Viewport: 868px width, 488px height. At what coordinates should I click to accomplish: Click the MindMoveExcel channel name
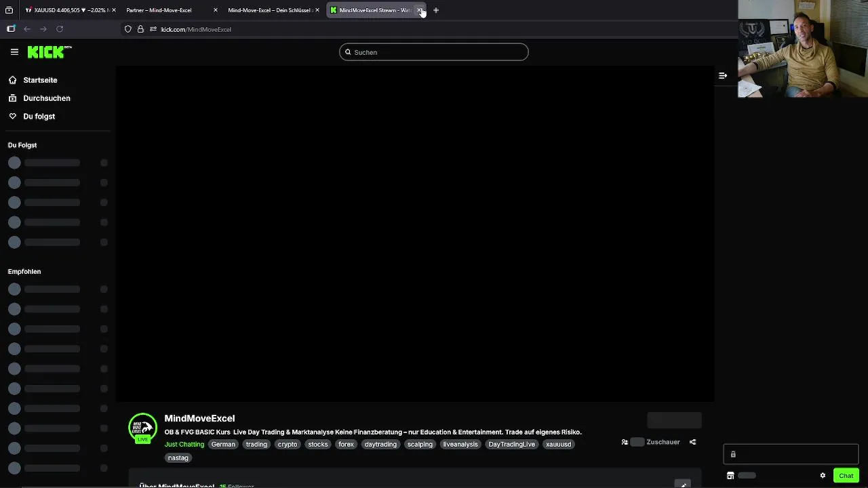199,418
